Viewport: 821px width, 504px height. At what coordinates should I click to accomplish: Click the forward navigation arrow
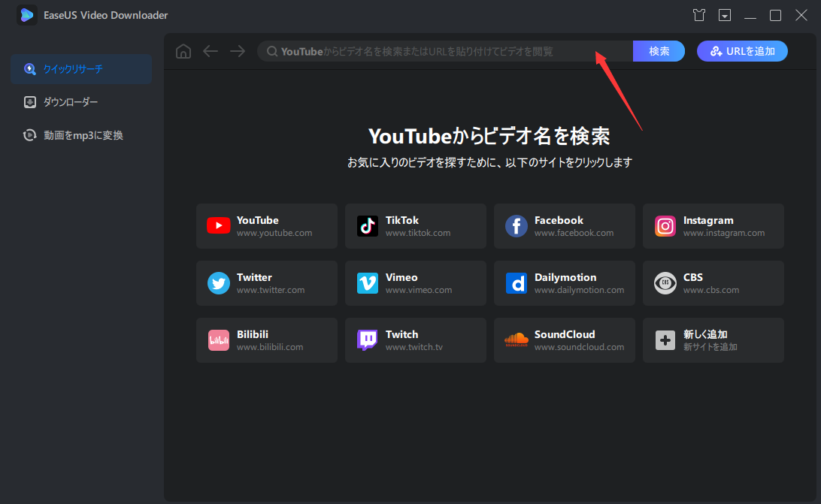click(x=237, y=51)
